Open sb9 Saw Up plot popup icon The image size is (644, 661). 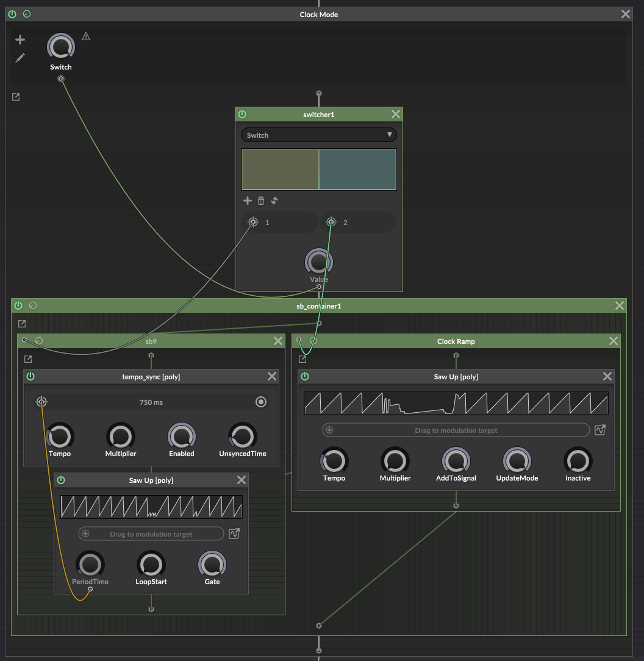(234, 534)
